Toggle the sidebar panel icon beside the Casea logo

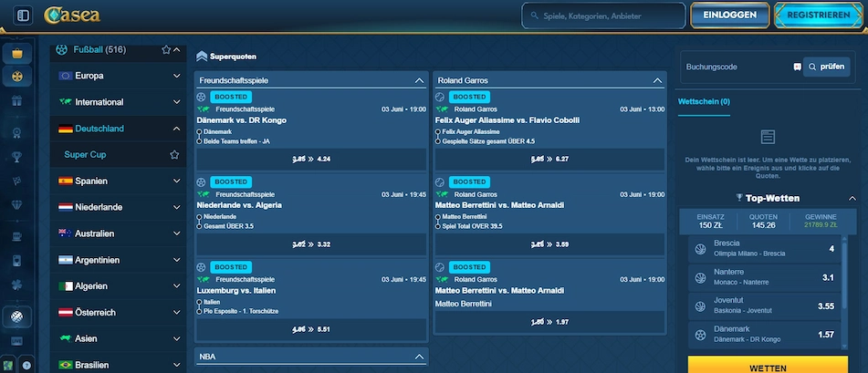23,16
